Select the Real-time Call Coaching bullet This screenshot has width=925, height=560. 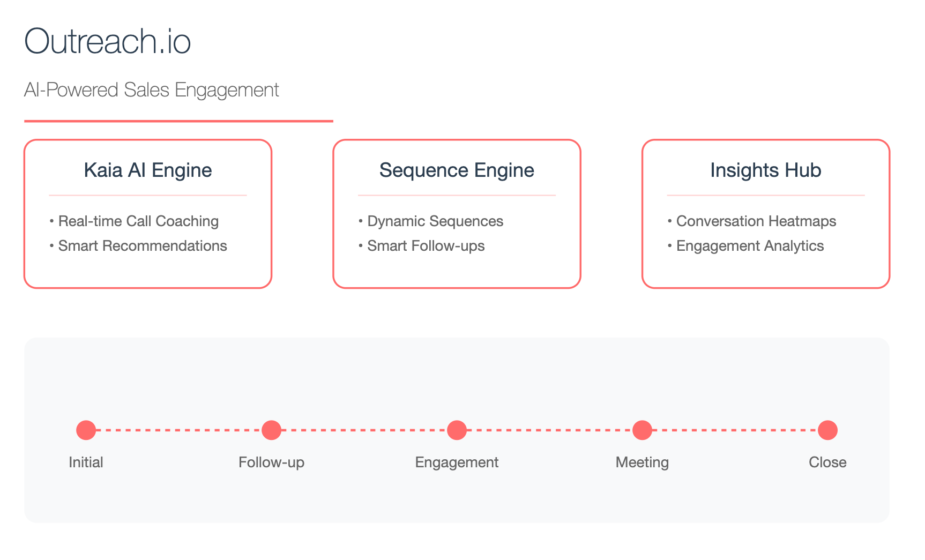pyautogui.click(x=134, y=221)
